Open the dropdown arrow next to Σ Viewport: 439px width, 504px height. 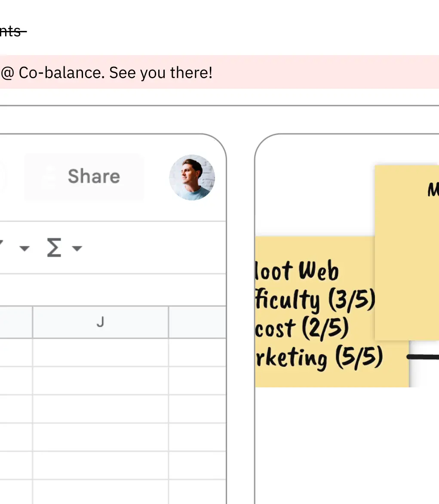[77, 249]
